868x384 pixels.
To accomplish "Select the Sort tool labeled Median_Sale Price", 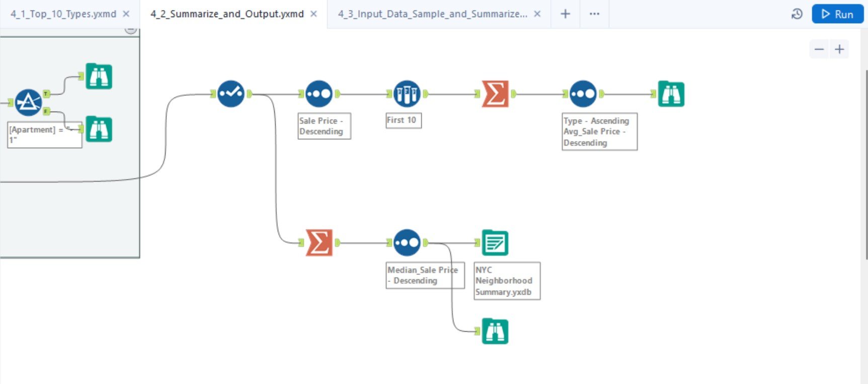I will point(407,243).
